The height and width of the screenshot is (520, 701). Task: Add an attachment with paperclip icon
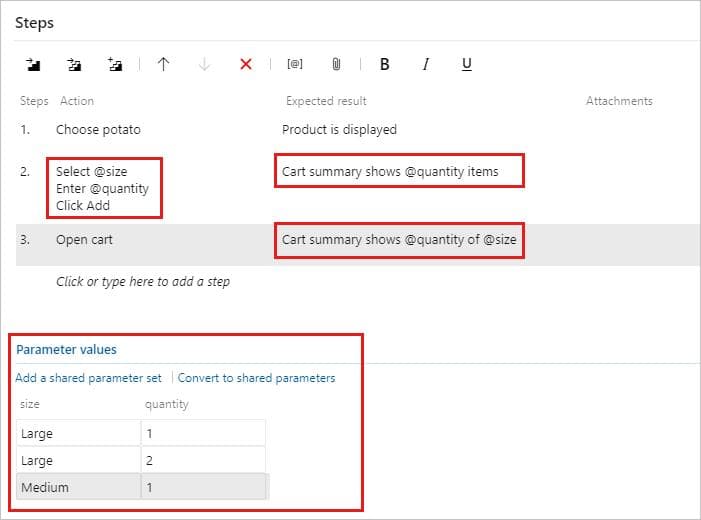click(x=336, y=64)
